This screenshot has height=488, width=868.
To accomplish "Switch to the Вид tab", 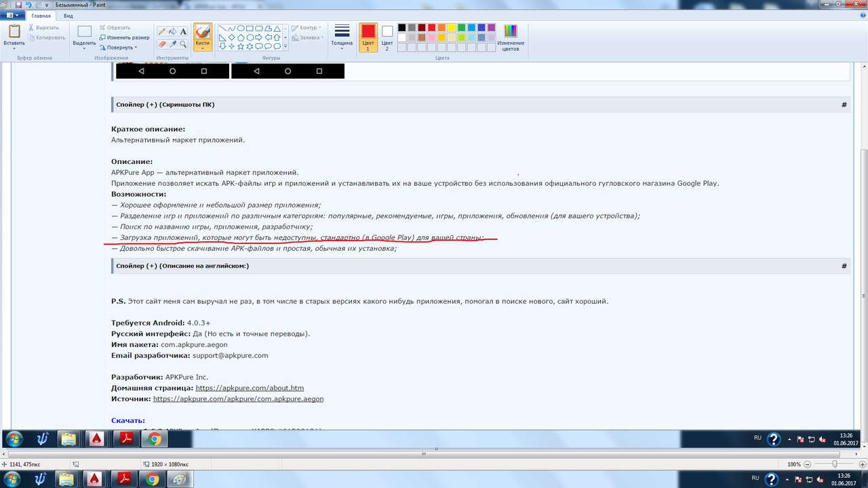I will (68, 16).
